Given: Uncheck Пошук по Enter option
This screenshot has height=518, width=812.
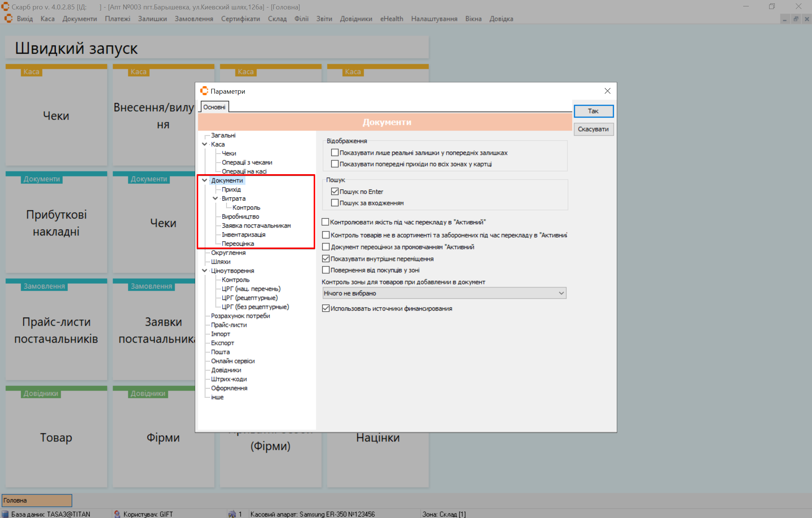Looking at the screenshot, I should pyautogui.click(x=335, y=191).
